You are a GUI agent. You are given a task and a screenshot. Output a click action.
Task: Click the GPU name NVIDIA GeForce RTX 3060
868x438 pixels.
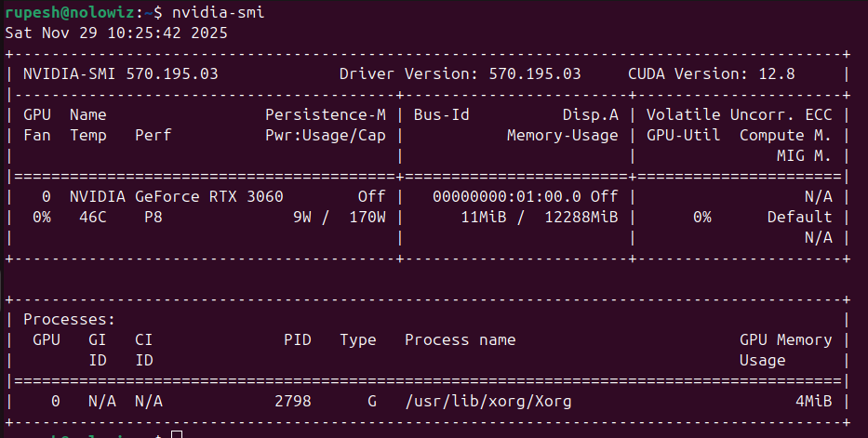tap(176, 196)
